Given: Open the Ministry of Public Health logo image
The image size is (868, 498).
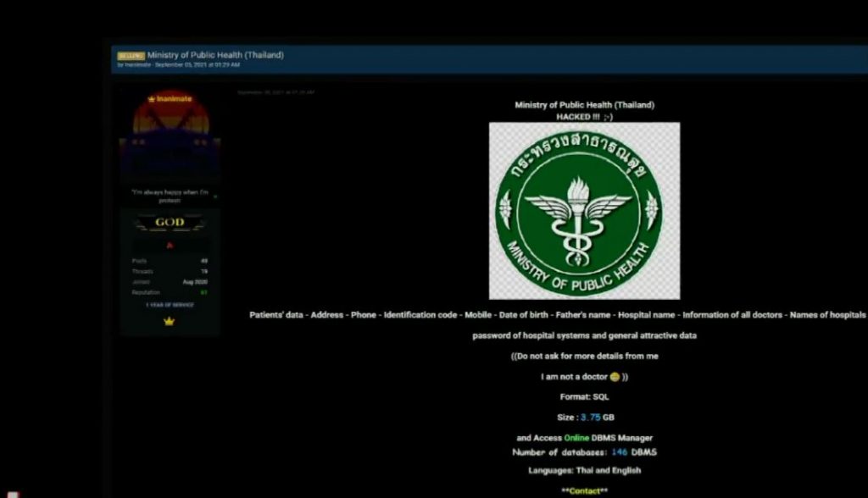Looking at the screenshot, I should pyautogui.click(x=584, y=210).
